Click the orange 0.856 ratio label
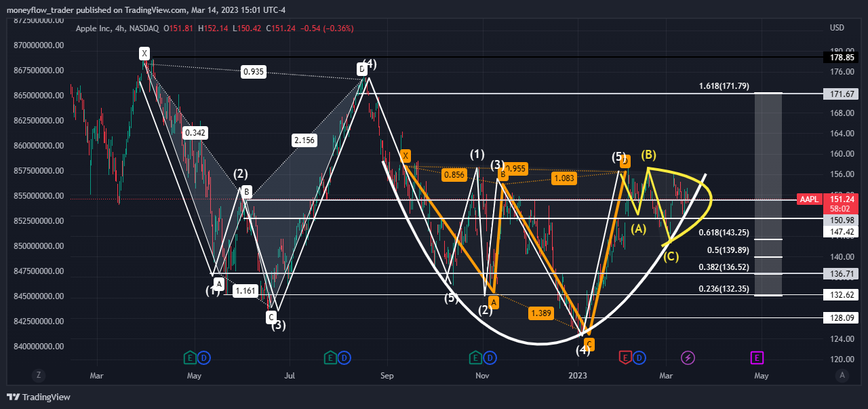This screenshot has width=868, height=409. click(454, 175)
